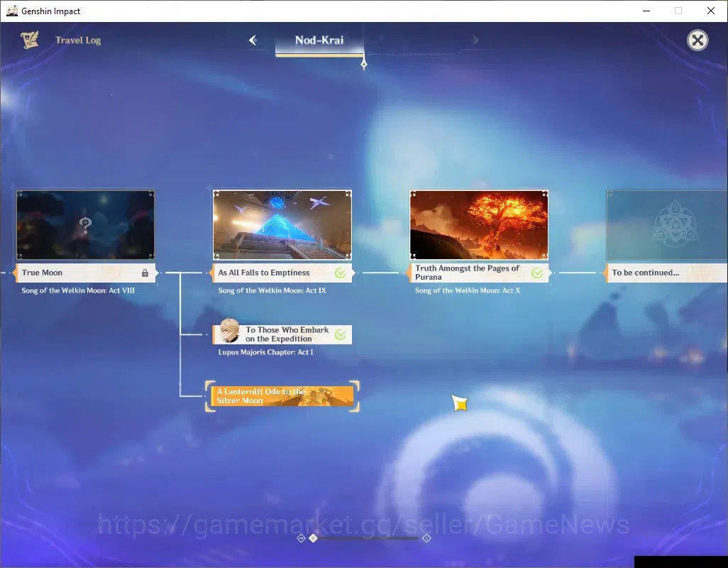The width and height of the screenshot is (728, 568).
Task: Select As All Falls to Emptiness label
Action: (x=282, y=273)
